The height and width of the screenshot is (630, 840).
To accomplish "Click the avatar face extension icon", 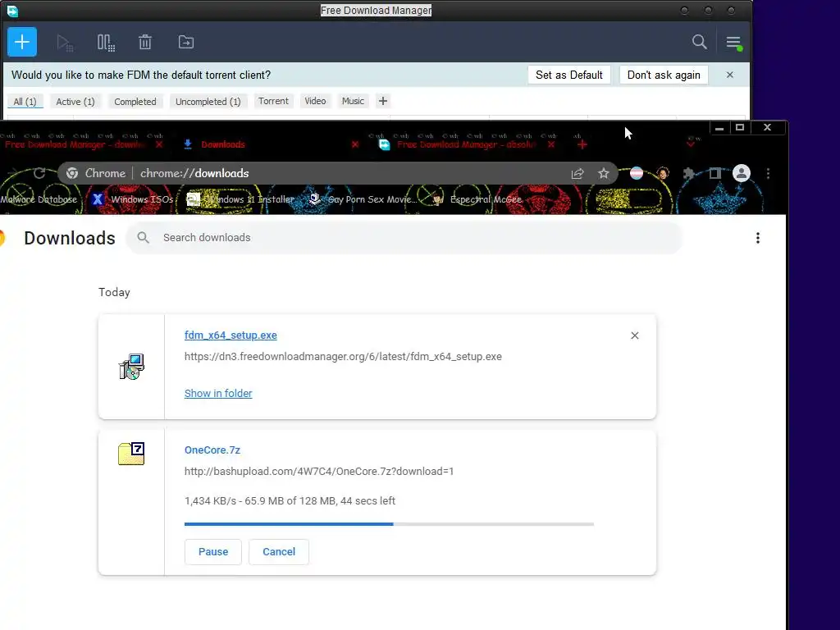I will (x=663, y=173).
